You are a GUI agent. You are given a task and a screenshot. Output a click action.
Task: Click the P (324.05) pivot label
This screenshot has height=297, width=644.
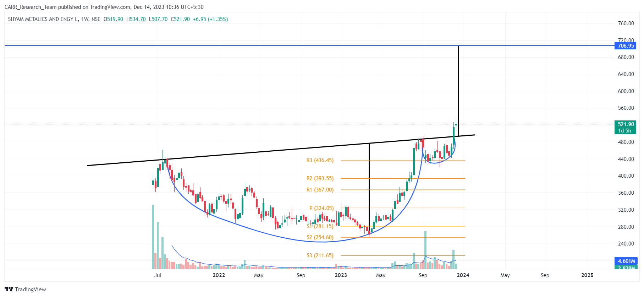click(x=321, y=208)
